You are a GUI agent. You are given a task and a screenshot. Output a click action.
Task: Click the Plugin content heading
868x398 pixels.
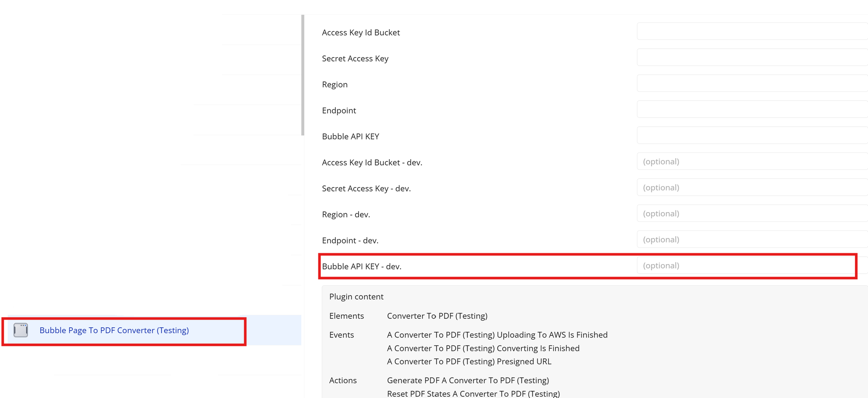click(x=356, y=297)
